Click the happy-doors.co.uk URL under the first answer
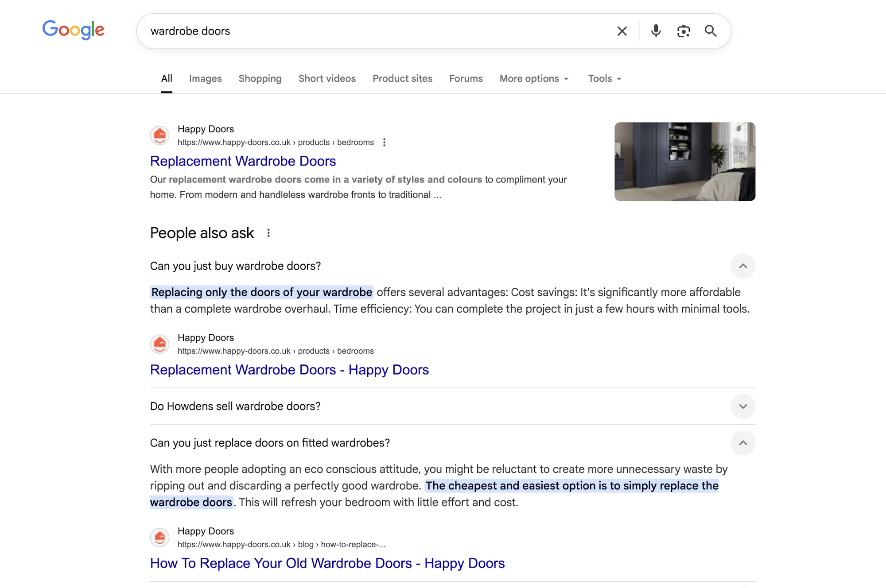 click(276, 351)
